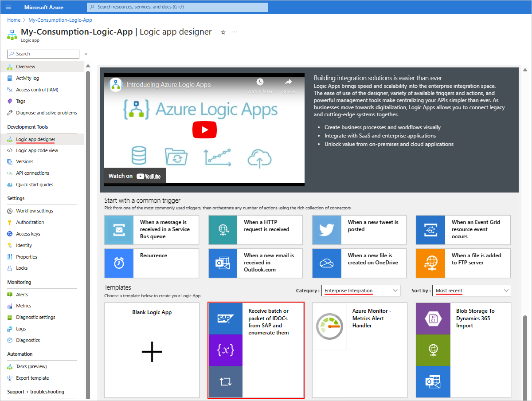Collapse the sidebar with the double chevron

click(x=86, y=54)
